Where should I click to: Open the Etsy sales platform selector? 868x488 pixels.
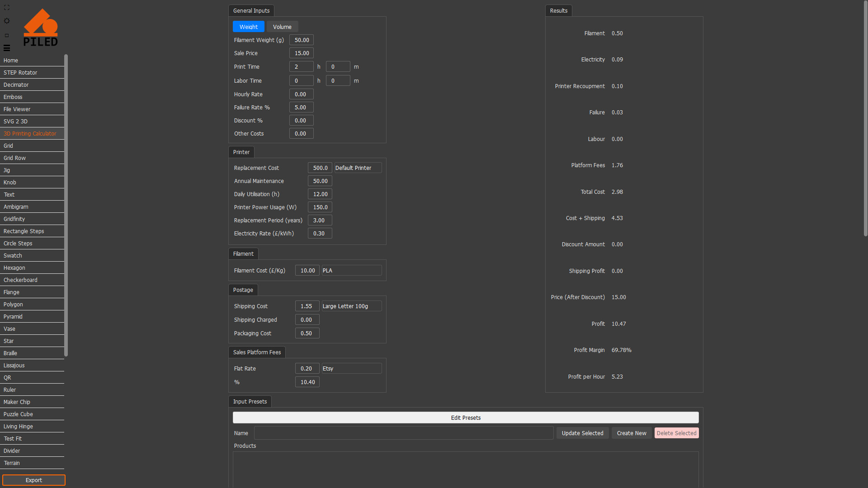[351, 368]
